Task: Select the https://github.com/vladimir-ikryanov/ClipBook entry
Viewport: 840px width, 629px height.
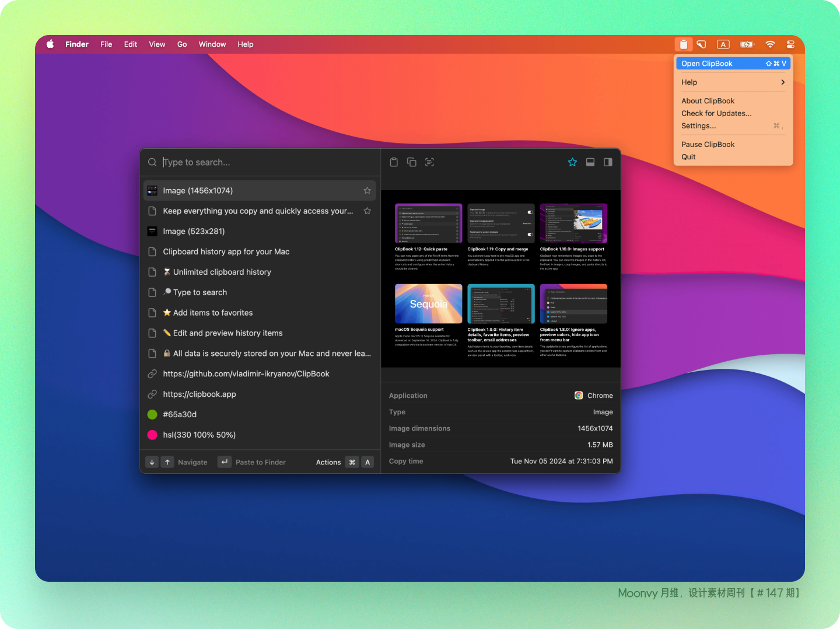Action: [x=260, y=374]
